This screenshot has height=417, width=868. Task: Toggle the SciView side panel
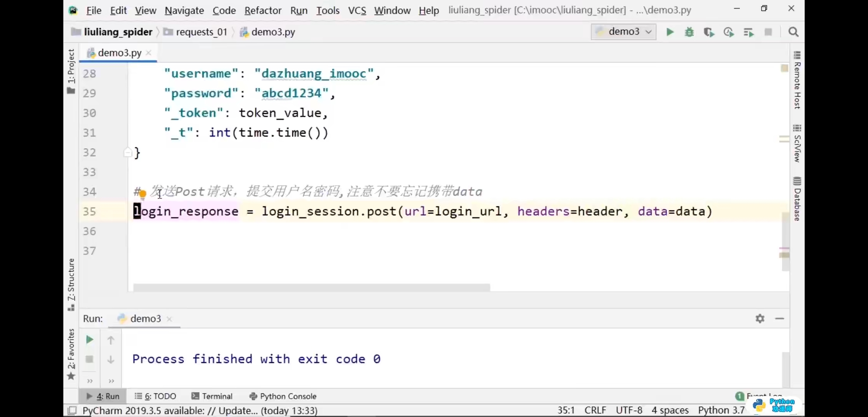click(797, 143)
